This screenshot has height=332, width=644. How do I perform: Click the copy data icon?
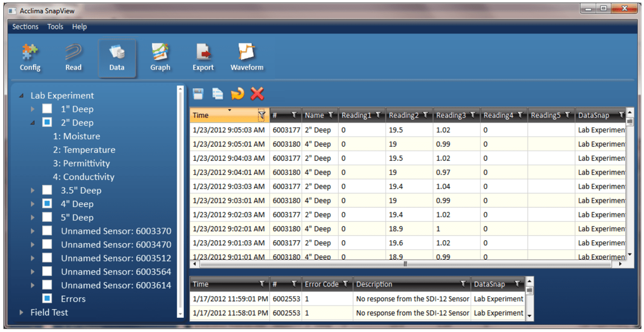tap(218, 94)
